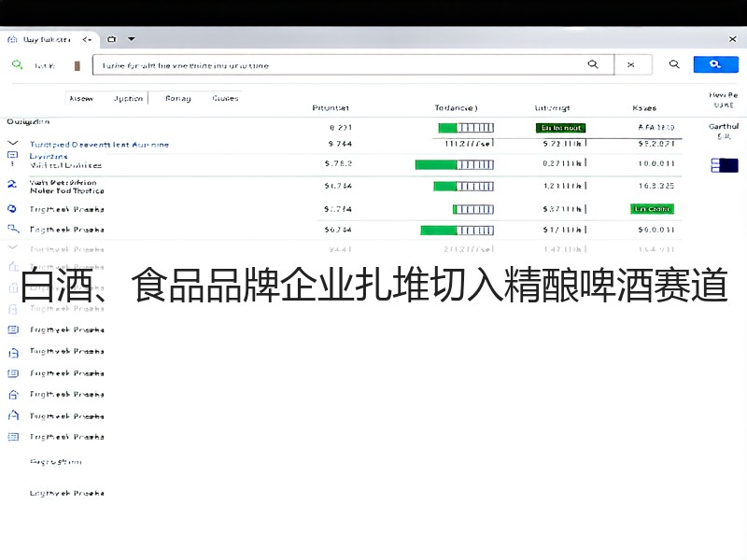Sort by the Todancie column header

point(456,108)
